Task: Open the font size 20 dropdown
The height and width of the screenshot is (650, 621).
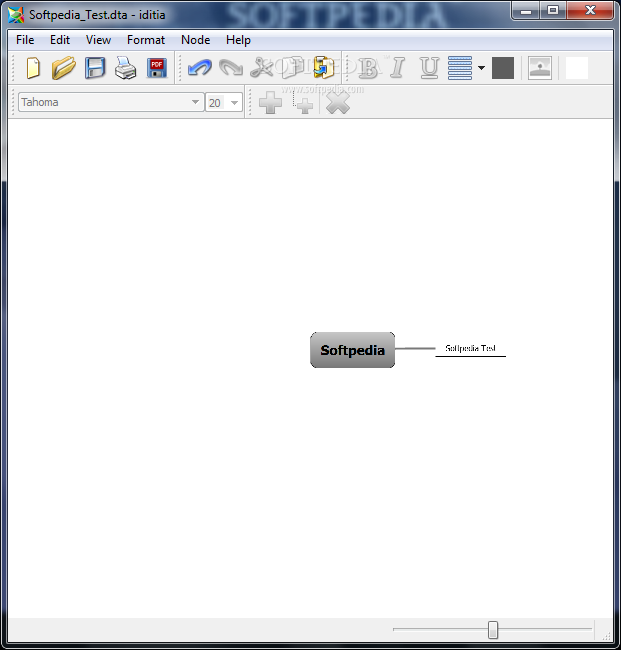Action: [224, 102]
